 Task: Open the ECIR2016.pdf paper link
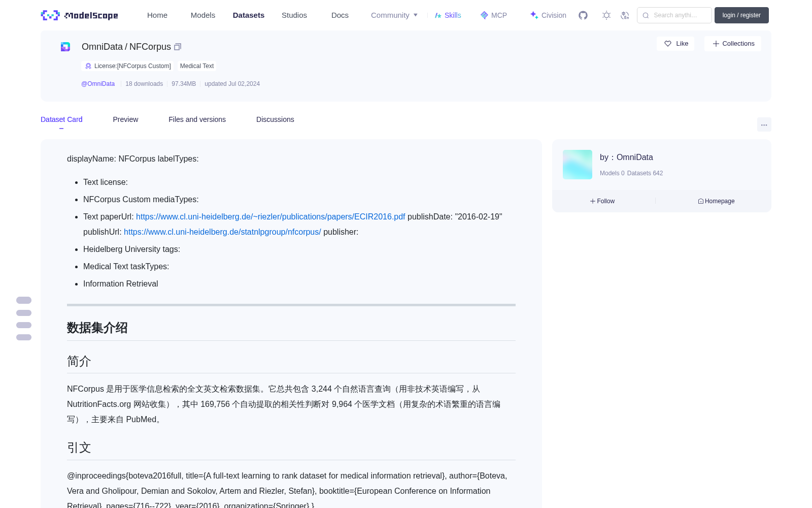pyautogui.click(x=270, y=216)
